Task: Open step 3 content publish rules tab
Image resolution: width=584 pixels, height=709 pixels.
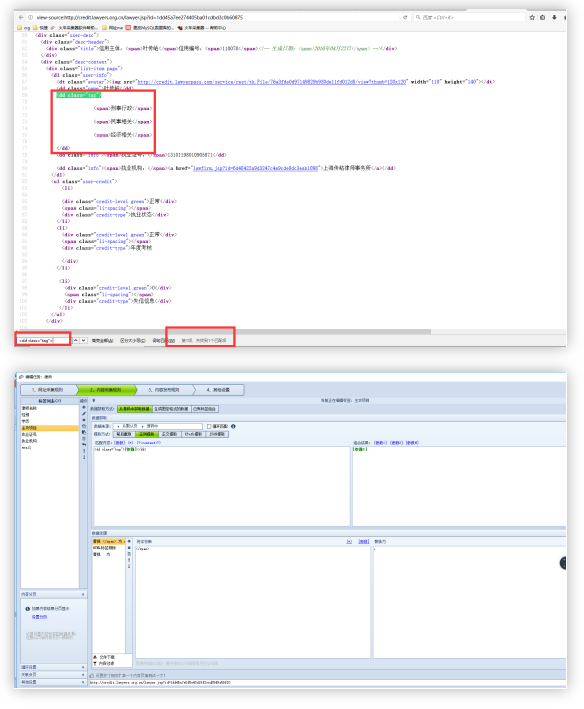Action: [164, 390]
